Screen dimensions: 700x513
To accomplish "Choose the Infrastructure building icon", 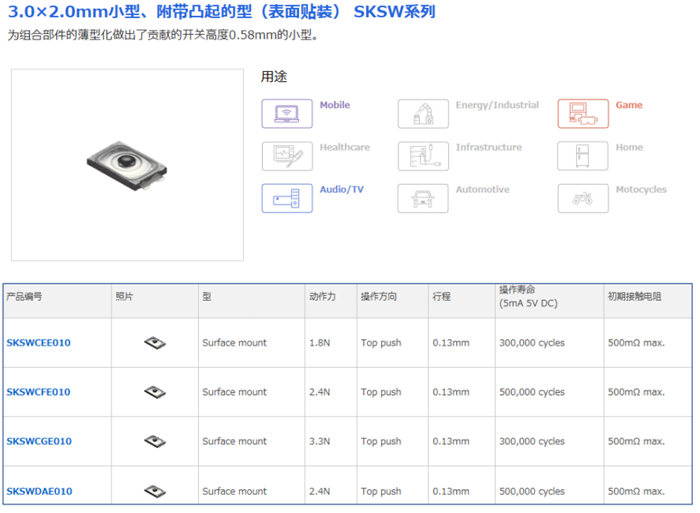I will 423,156.
